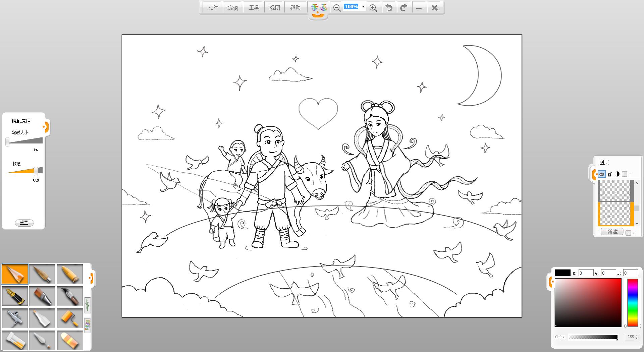This screenshot has height=352, width=644.
Task: Click the 重置 button
Action: (x=24, y=223)
